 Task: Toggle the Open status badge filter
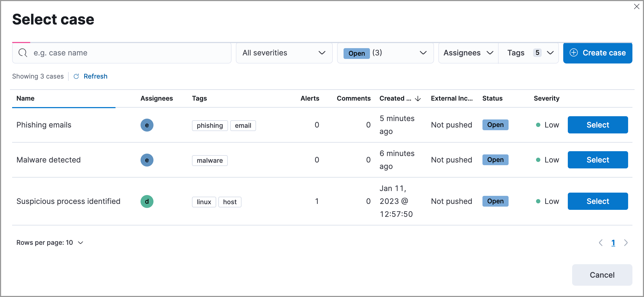click(356, 53)
